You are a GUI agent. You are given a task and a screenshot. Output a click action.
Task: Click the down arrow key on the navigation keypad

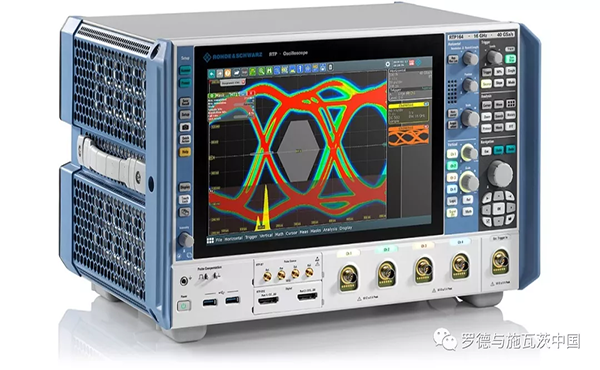[x=498, y=222]
